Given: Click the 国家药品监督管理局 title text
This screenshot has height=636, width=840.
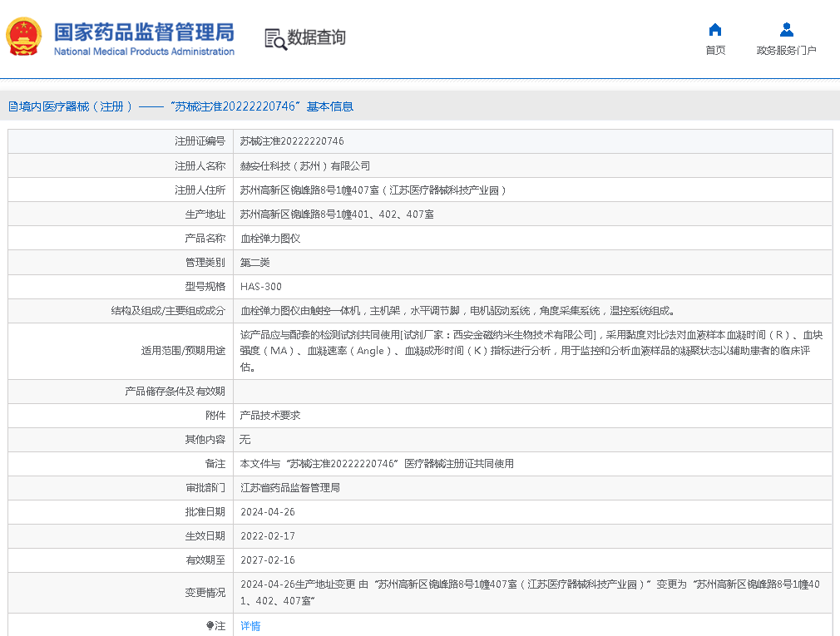Looking at the screenshot, I should pos(144,32).
